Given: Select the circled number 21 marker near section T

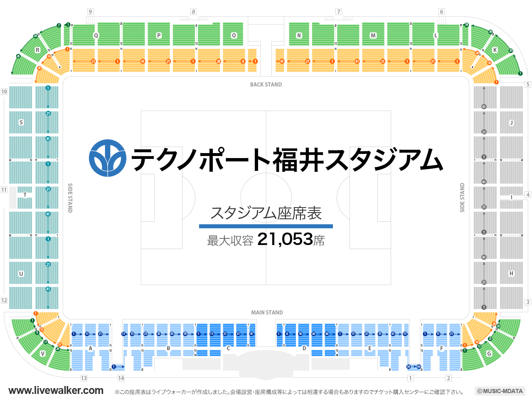Looking at the screenshot, I should coord(48,189).
